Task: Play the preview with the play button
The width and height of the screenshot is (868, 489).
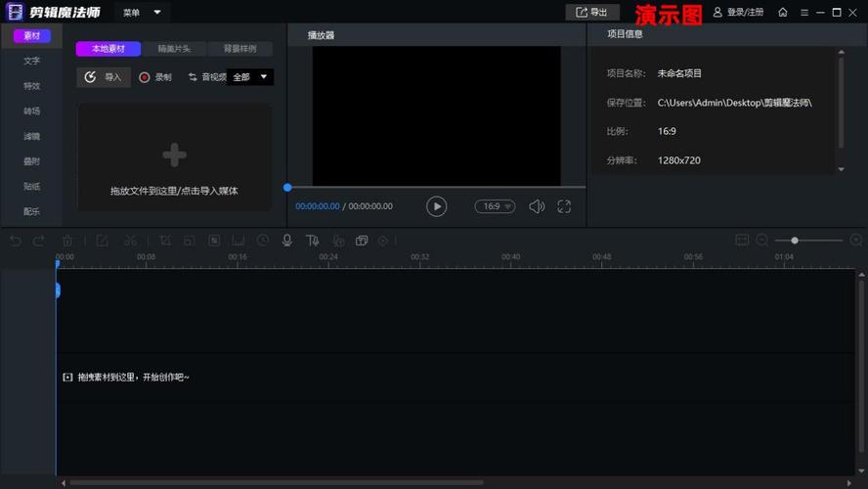Action: pos(437,206)
